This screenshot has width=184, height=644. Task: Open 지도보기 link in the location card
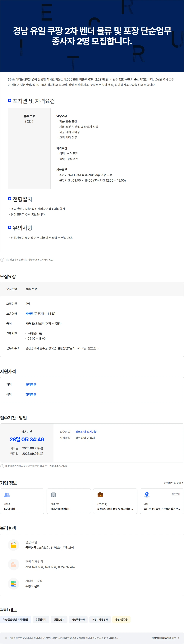176,494
